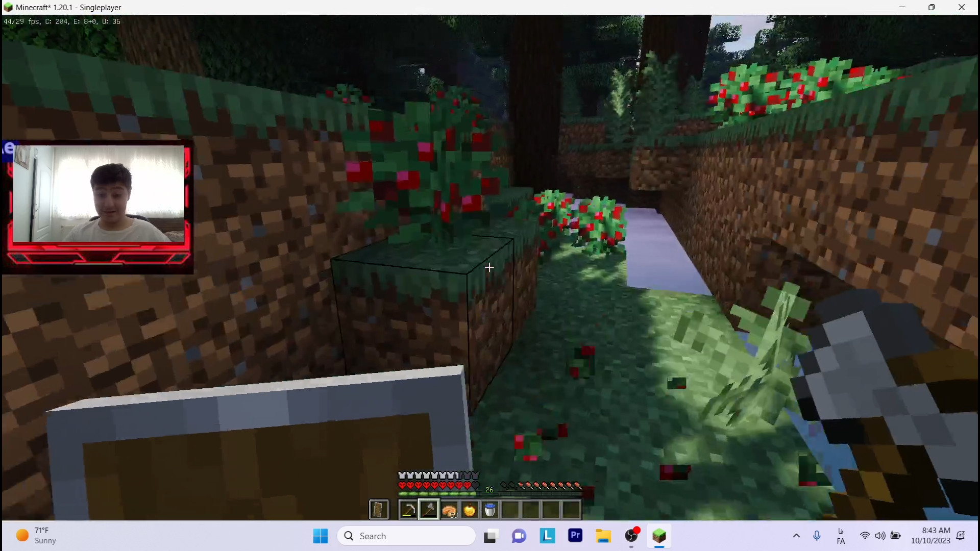Switch the FA input language
The image size is (980, 551).
coord(841,536)
